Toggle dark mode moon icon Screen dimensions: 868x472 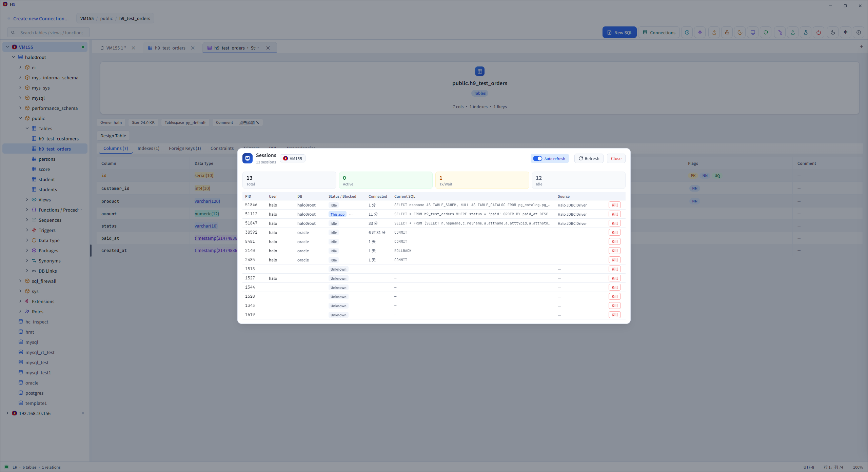coord(833,33)
